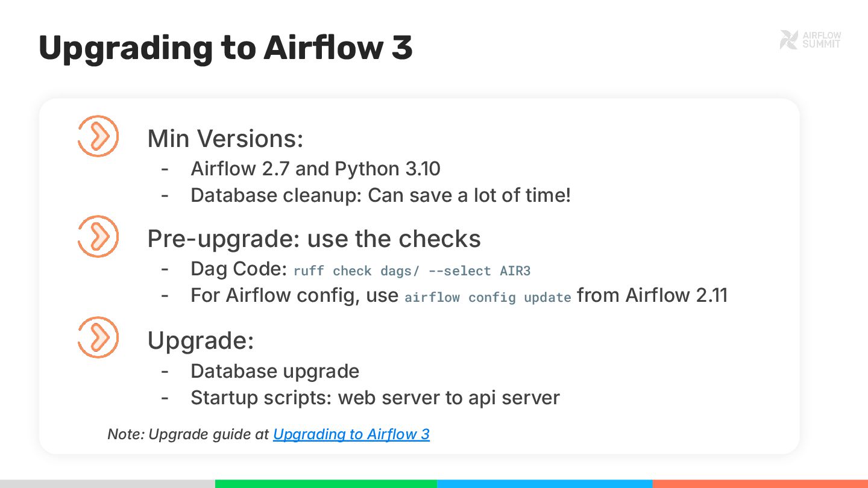Click the Startup scripts bullet line
The image size is (868, 488).
click(375, 398)
